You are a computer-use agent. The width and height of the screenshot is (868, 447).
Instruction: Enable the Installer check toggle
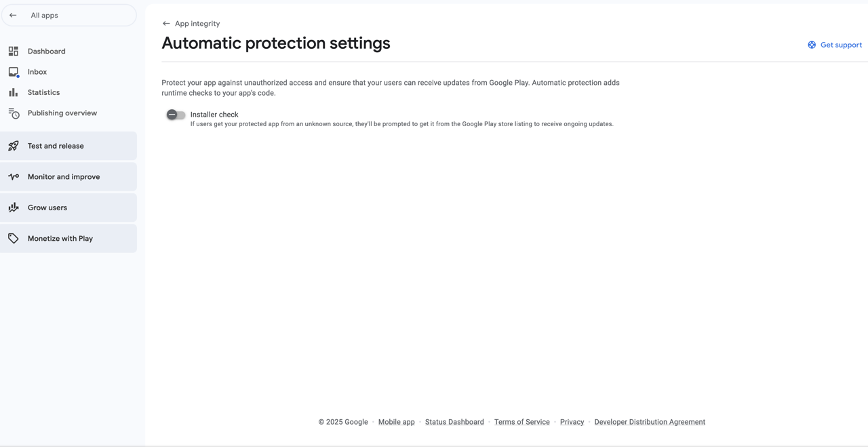175,115
